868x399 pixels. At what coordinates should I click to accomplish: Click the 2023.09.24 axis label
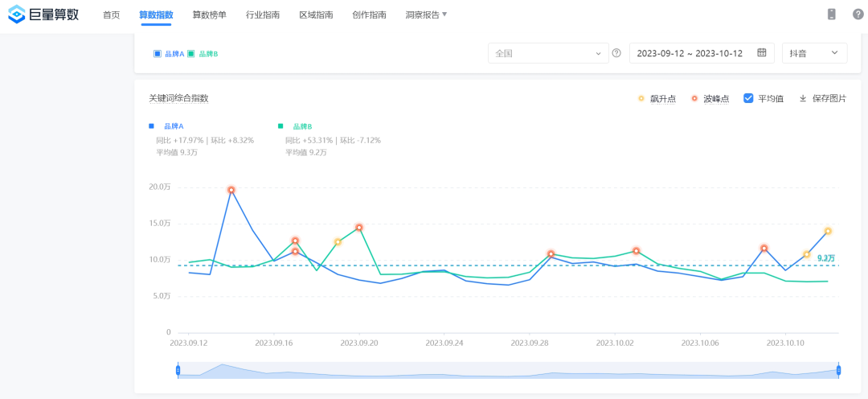tap(444, 343)
